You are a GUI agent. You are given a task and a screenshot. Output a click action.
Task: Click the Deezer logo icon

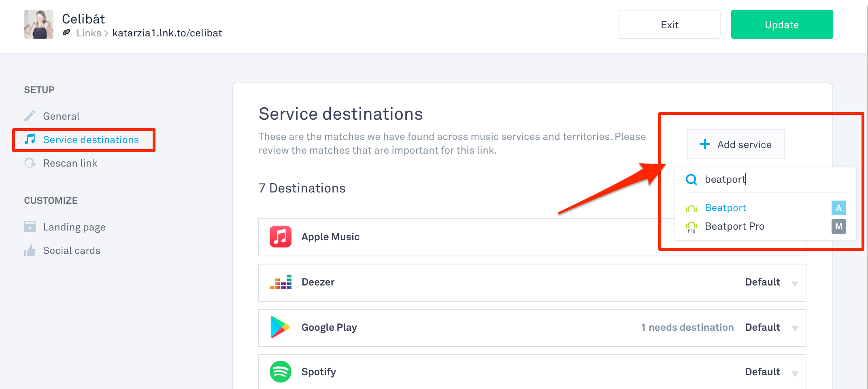280,282
